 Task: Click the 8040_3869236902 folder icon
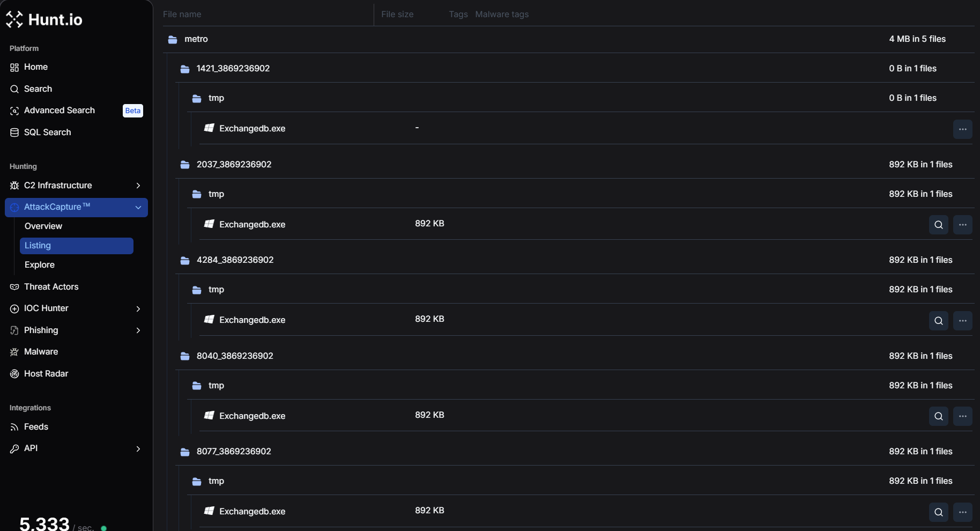(185, 356)
